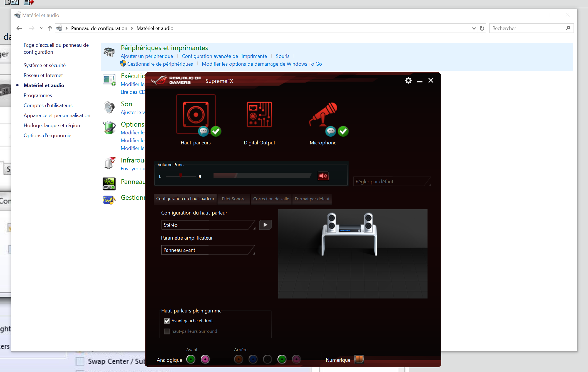Image resolution: width=588 pixels, height=372 pixels.
Task: Switch to the Effet Sonore tab
Action: point(234,199)
